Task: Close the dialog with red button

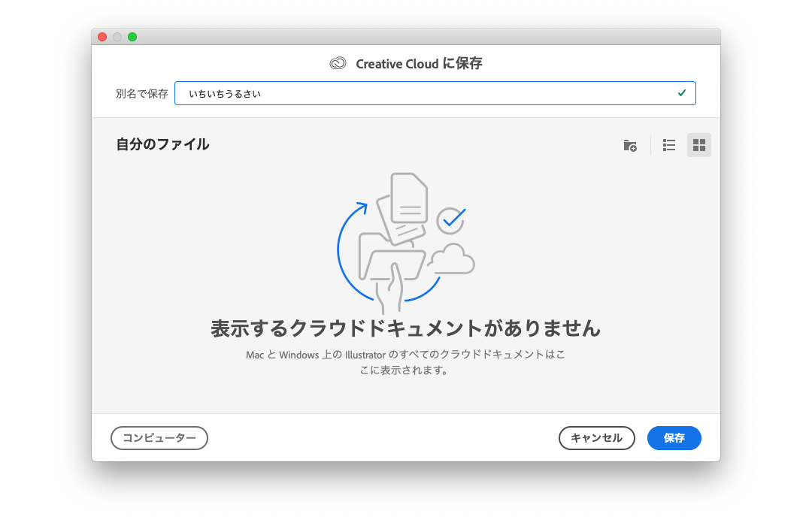Action: pos(102,37)
